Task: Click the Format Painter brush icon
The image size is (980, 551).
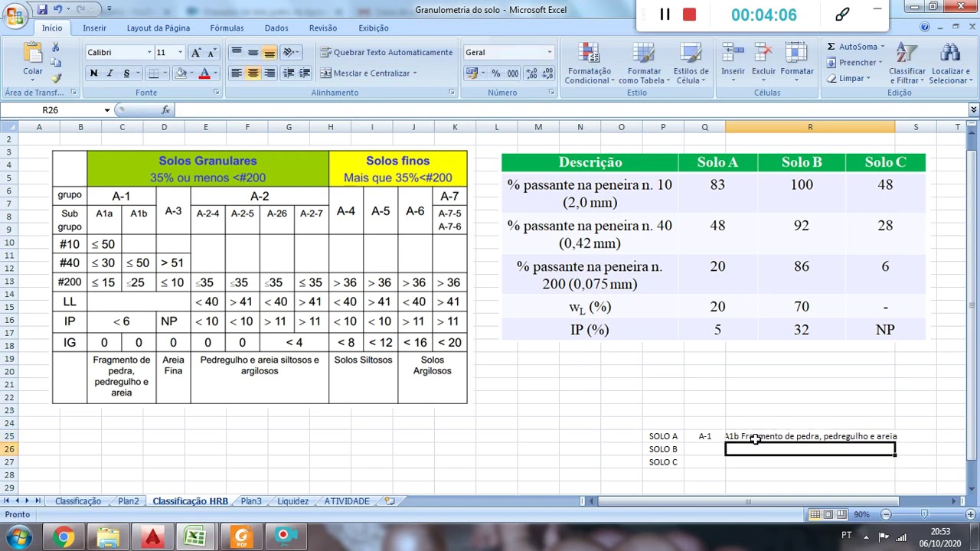Action: coord(56,78)
